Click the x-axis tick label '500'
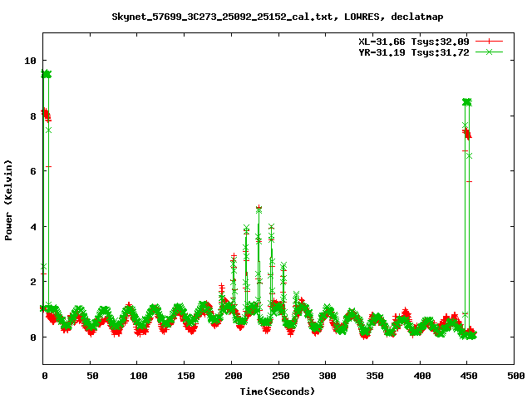The image size is (532, 399). (x=515, y=376)
